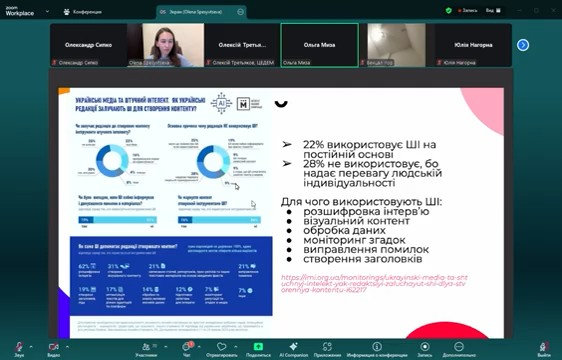Image resolution: width=562 pixels, height=360 pixels.
Task: Open the Zoom Workplace dropdown arrow
Action: pos(47,11)
